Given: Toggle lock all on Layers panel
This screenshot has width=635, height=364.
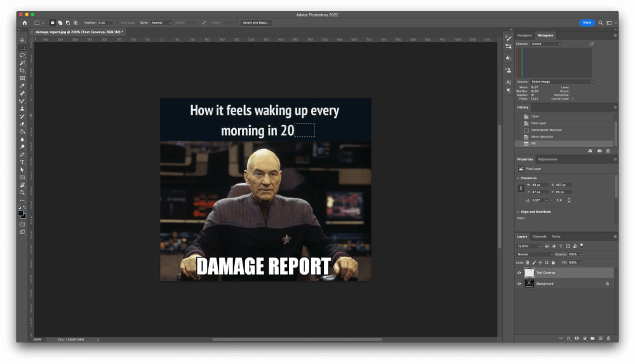Looking at the screenshot, I should click(553, 263).
